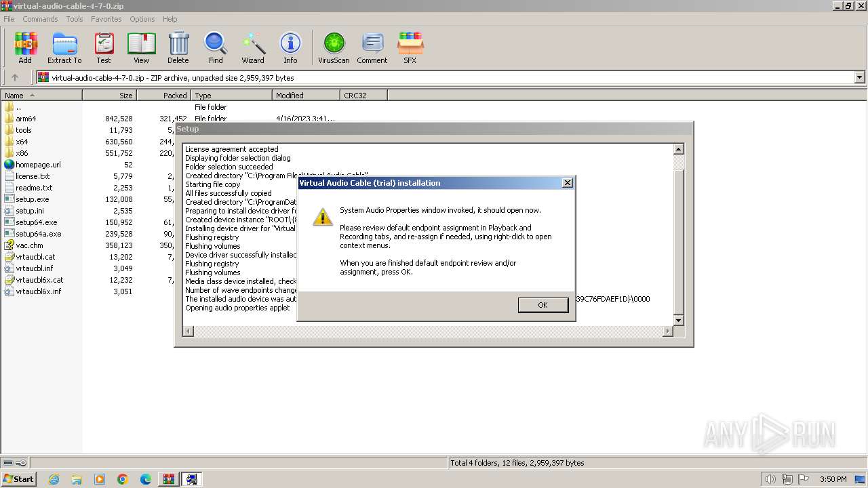
Task: Select vrtaucbl.cat file
Action: click(35, 257)
